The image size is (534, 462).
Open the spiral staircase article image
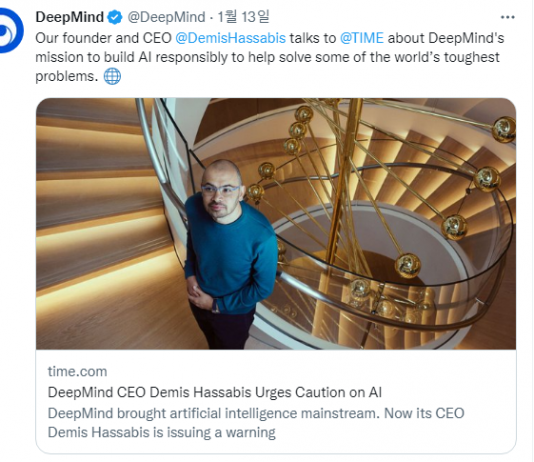pos(276,224)
